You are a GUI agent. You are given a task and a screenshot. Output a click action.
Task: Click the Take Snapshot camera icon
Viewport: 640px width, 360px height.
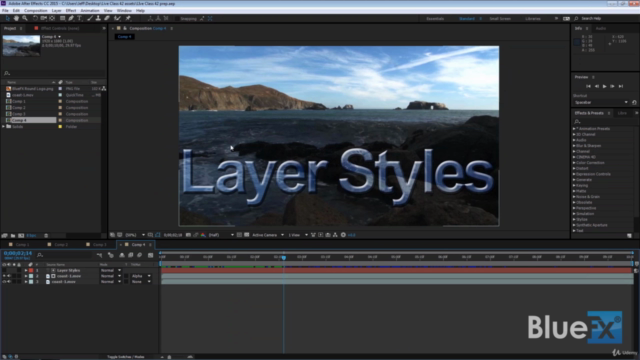click(x=188, y=235)
